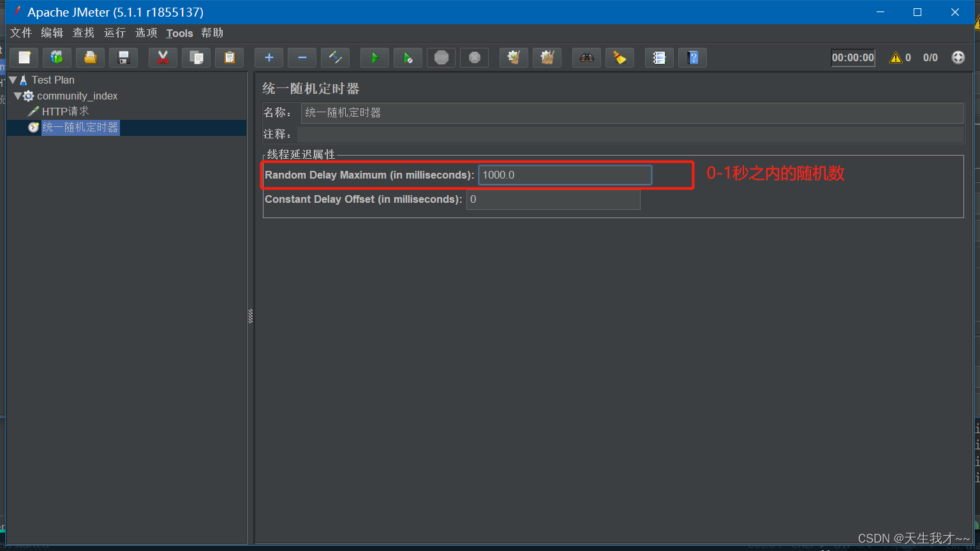980x551 pixels.
Task: Click the Toggle enable/disable icon
Action: pyautogui.click(x=335, y=58)
